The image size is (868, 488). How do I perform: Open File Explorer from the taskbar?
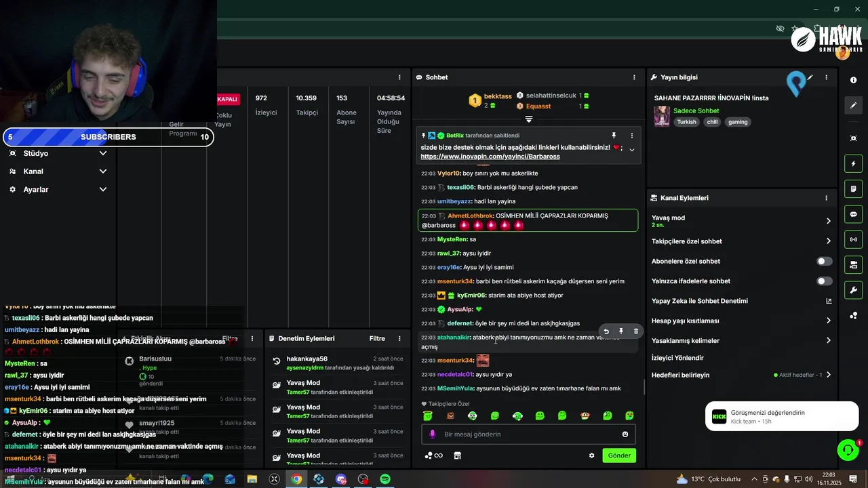252,479
